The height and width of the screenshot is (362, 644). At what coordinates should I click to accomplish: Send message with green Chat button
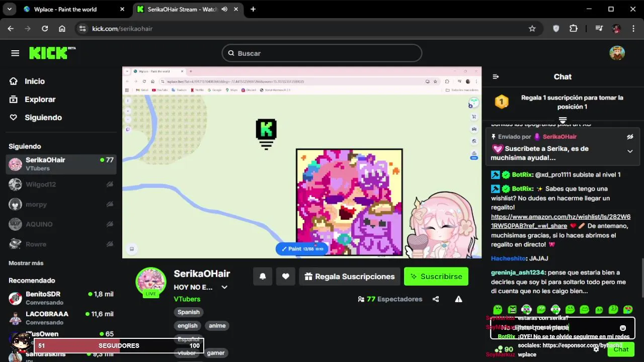(x=620, y=349)
